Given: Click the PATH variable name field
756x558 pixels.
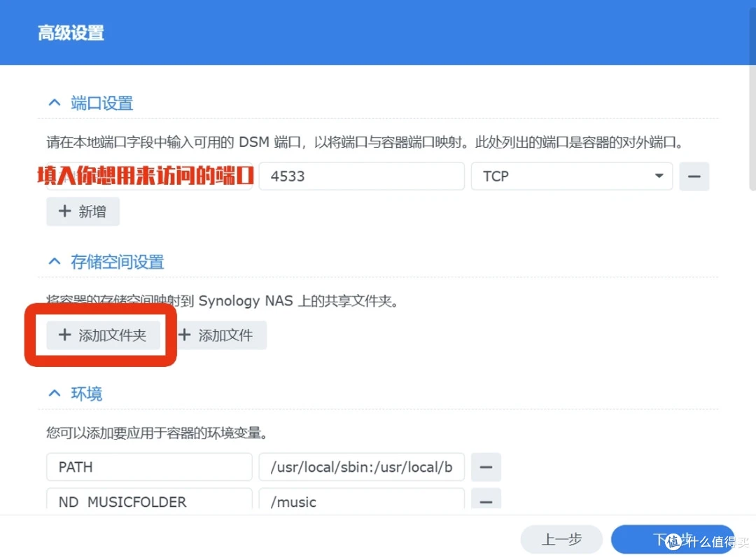Looking at the screenshot, I should click(x=148, y=467).
